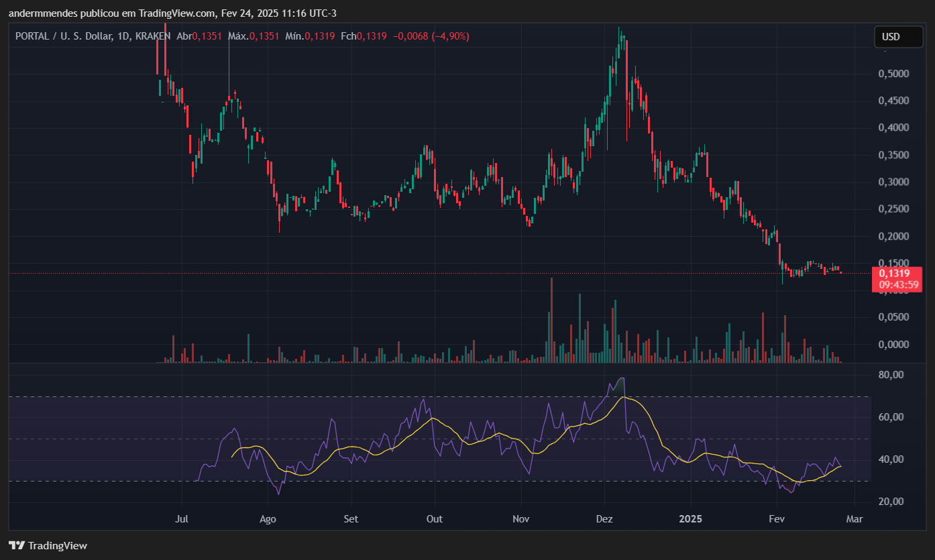Click the 40,00 RSI scale label
The height and width of the screenshot is (560, 935).
(x=892, y=459)
